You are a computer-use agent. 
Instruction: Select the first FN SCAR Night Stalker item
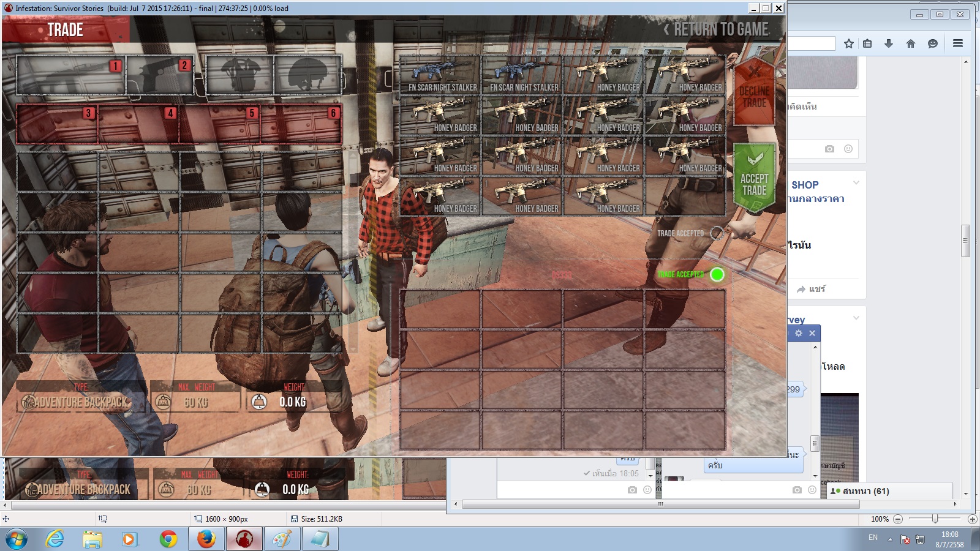[440, 76]
